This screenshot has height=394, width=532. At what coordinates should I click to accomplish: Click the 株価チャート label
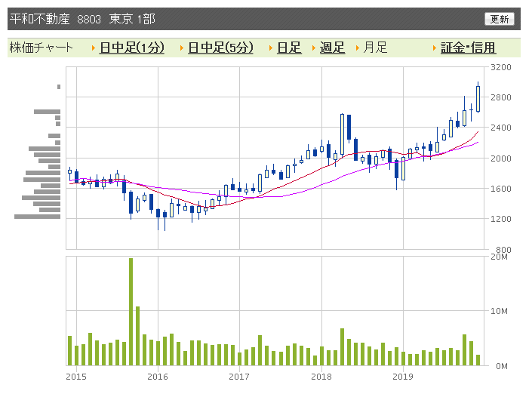(x=41, y=48)
